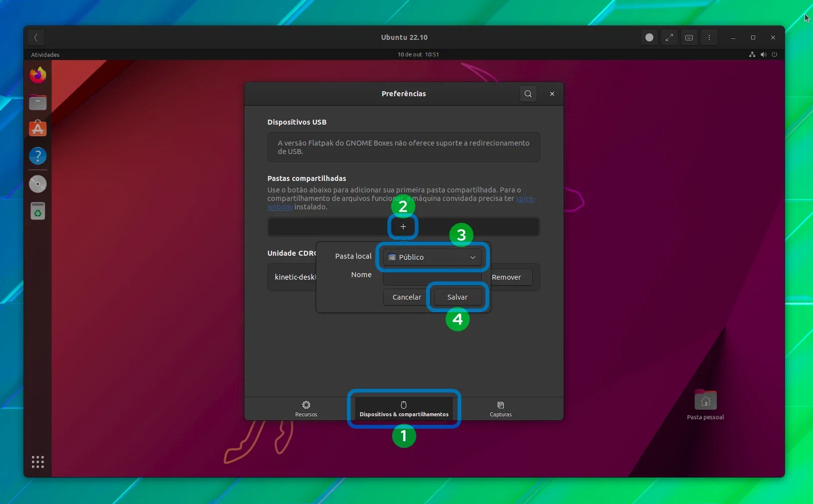Open the system status menu in top bar
Screen dimensions: 813x504
tap(763, 54)
